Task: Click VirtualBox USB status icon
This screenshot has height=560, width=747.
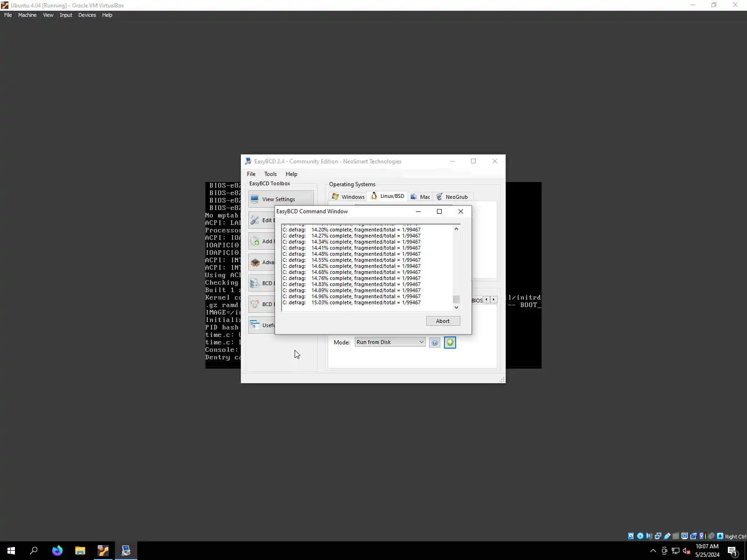Action: (667, 536)
